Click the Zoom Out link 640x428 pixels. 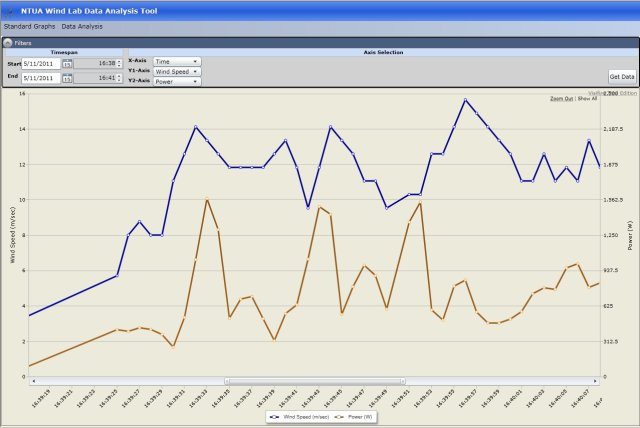click(561, 99)
